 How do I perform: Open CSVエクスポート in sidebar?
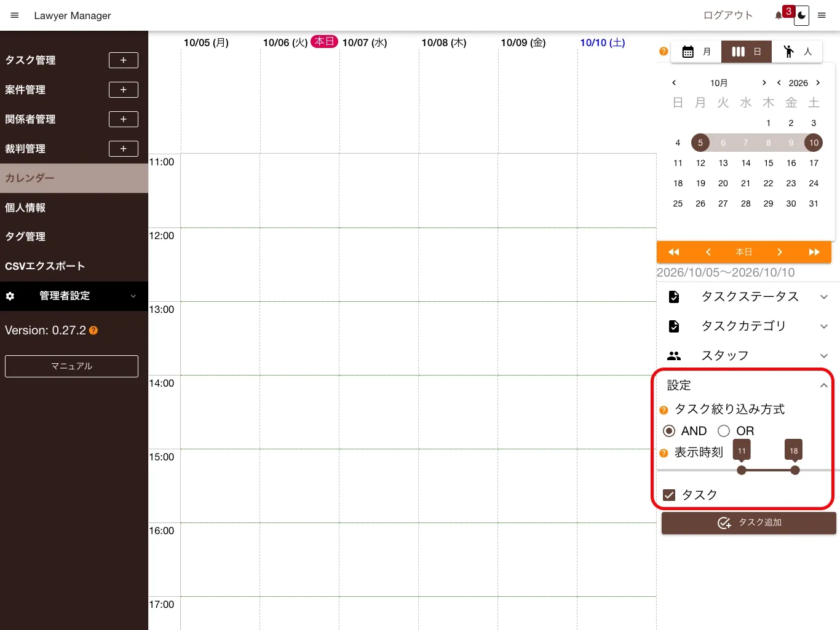tap(74, 266)
